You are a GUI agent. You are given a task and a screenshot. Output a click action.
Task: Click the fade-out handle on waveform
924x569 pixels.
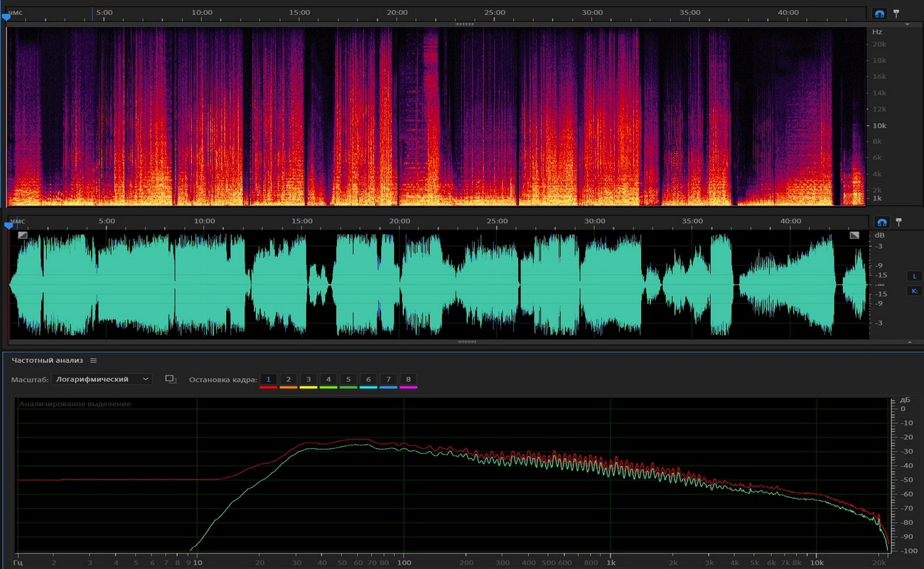point(854,235)
